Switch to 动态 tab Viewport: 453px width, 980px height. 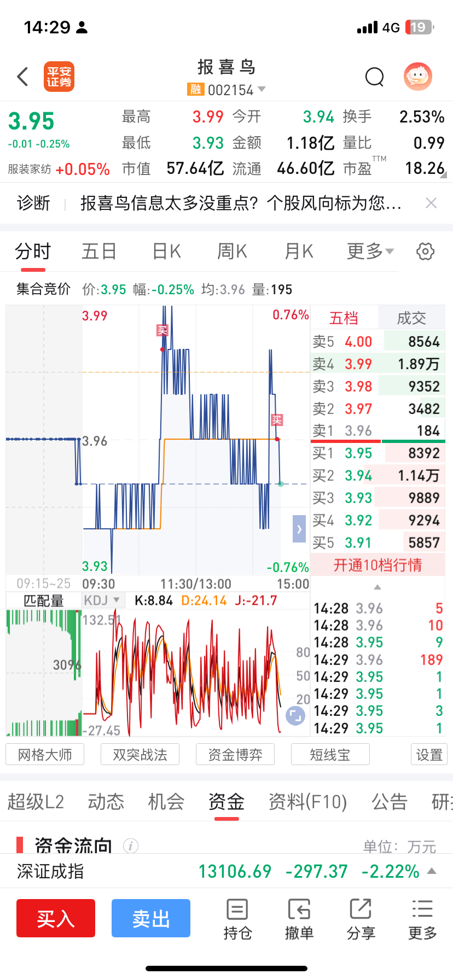pyautogui.click(x=106, y=802)
